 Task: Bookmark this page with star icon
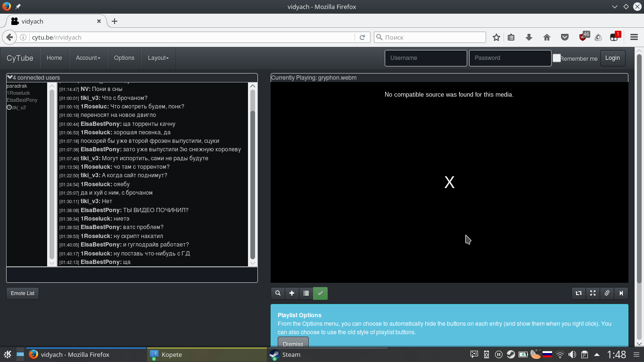pyautogui.click(x=496, y=37)
